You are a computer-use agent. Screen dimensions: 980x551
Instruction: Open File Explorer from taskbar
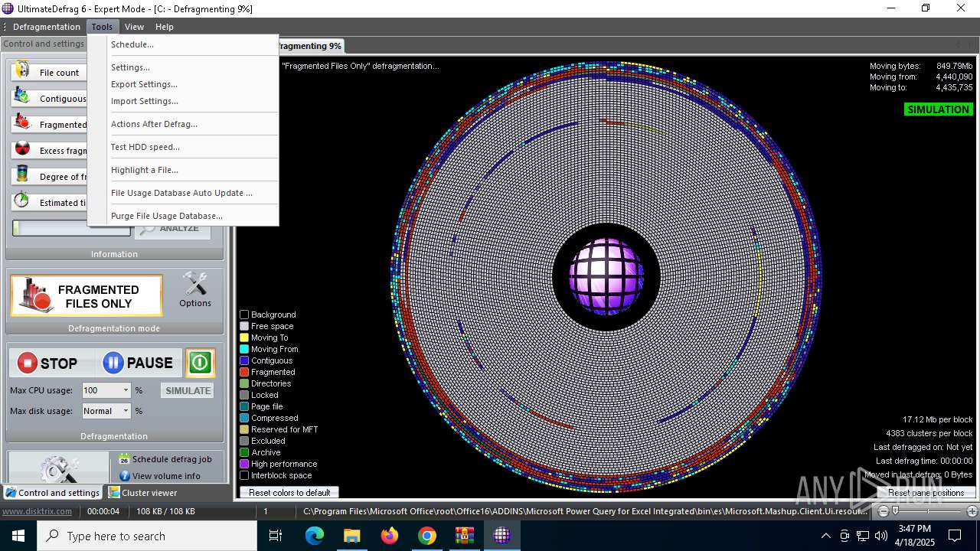tap(352, 536)
